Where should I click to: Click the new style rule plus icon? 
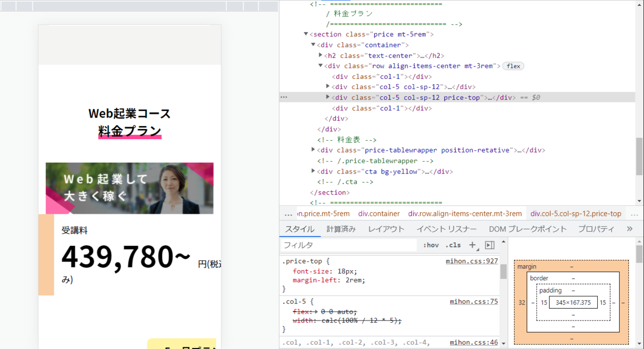473,245
